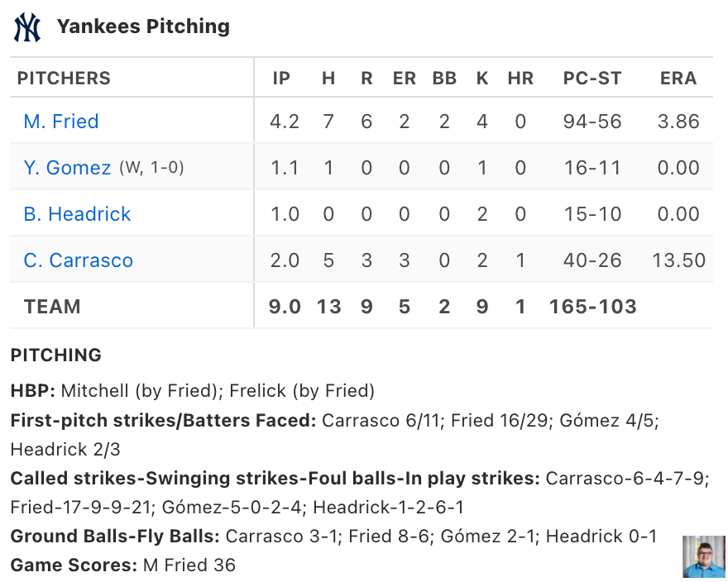Click the ER column header

(x=405, y=78)
